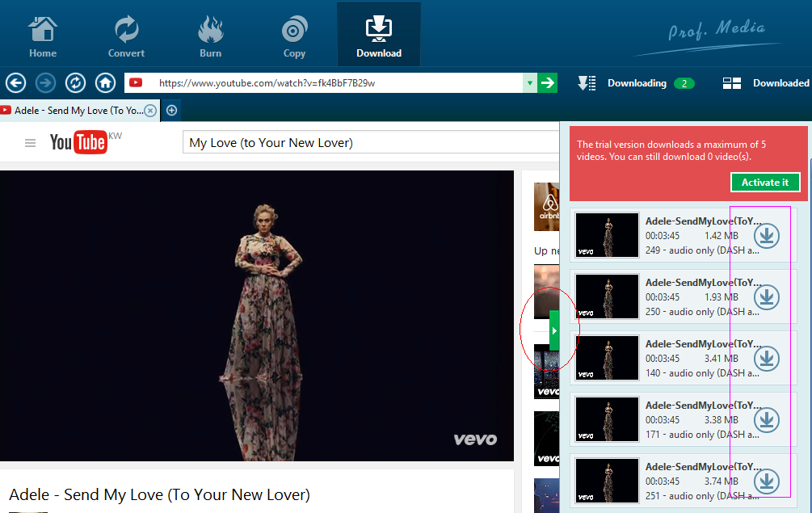Open the Copy module
This screenshot has height=513, width=812.
coord(294,36)
